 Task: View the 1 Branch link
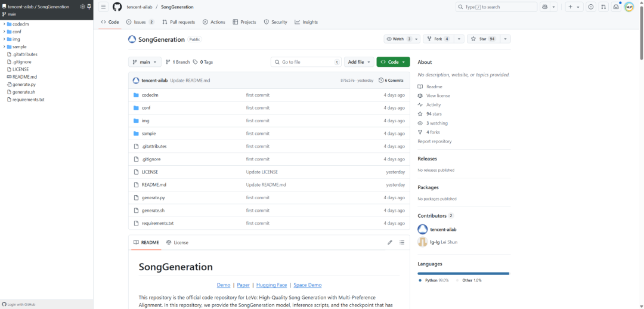[178, 62]
